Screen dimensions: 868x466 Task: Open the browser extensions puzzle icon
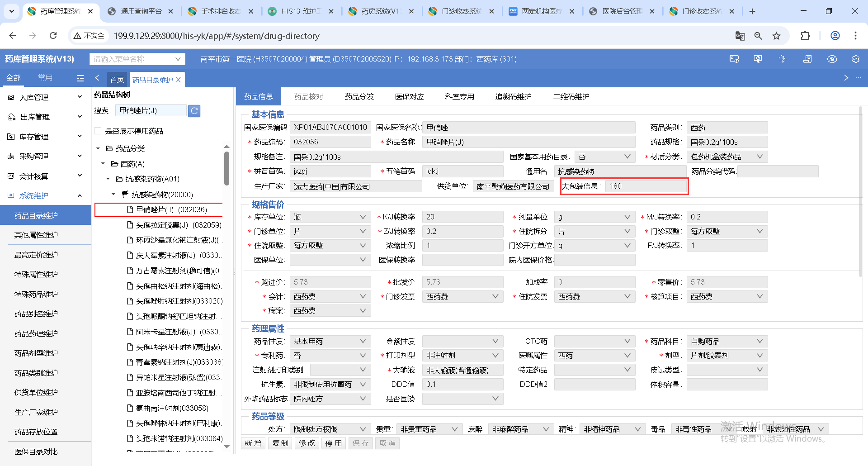point(805,36)
